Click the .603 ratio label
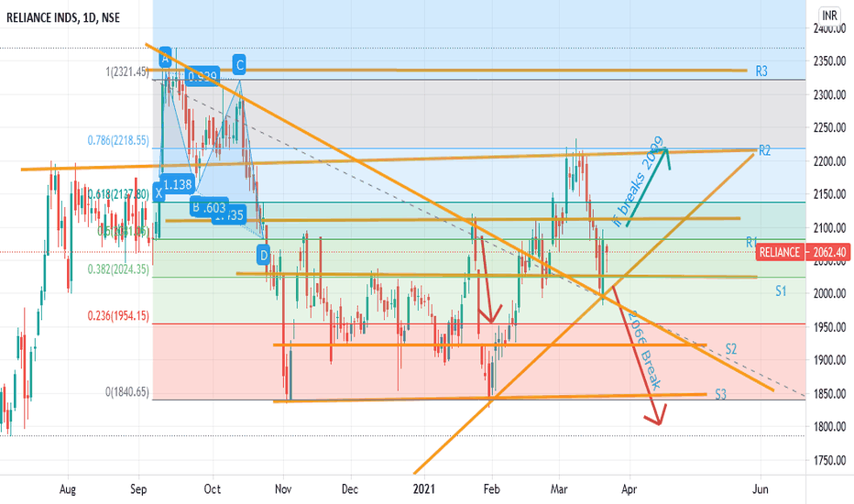This screenshot has width=854, height=504. [214, 208]
